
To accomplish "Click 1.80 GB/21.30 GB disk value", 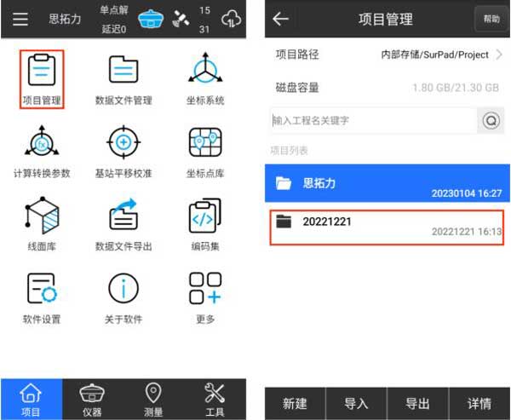I will (x=456, y=88).
